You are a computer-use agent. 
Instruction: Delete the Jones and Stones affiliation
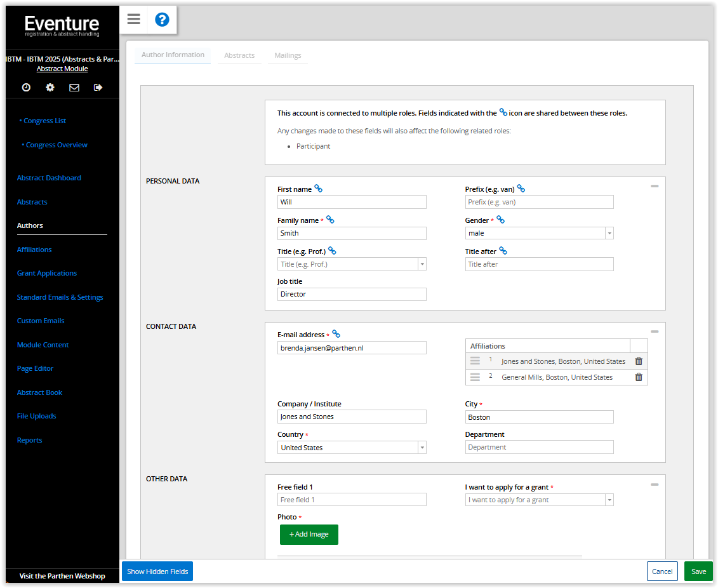[639, 361]
